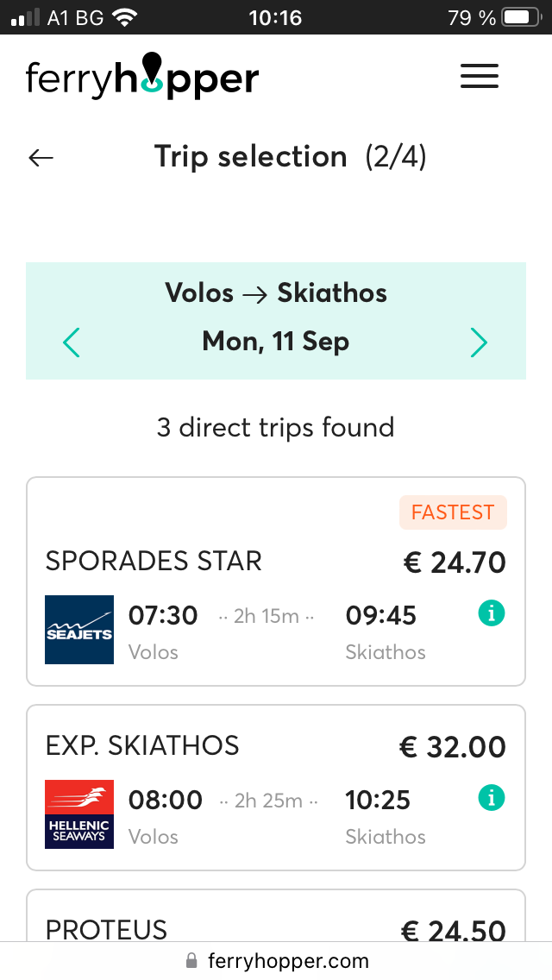Tap the Mon, 11 Sep date
The width and height of the screenshot is (552, 980).
coord(276,342)
